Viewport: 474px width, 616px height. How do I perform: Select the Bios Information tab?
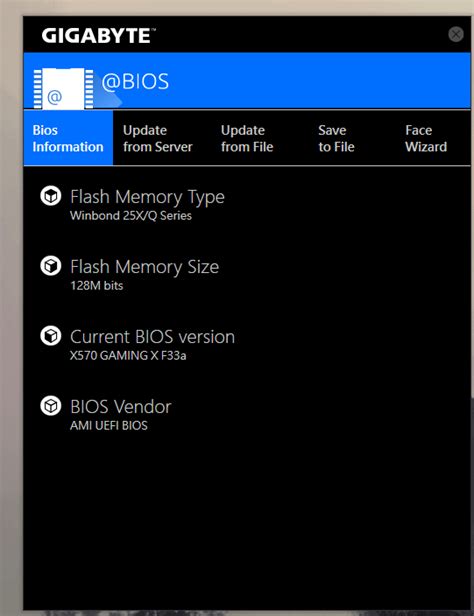[68, 138]
